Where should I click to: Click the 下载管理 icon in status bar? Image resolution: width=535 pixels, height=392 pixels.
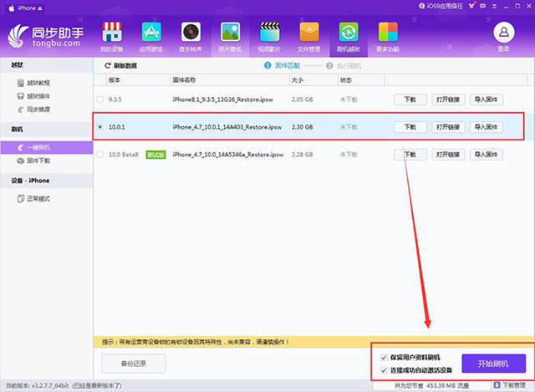point(497,385)
